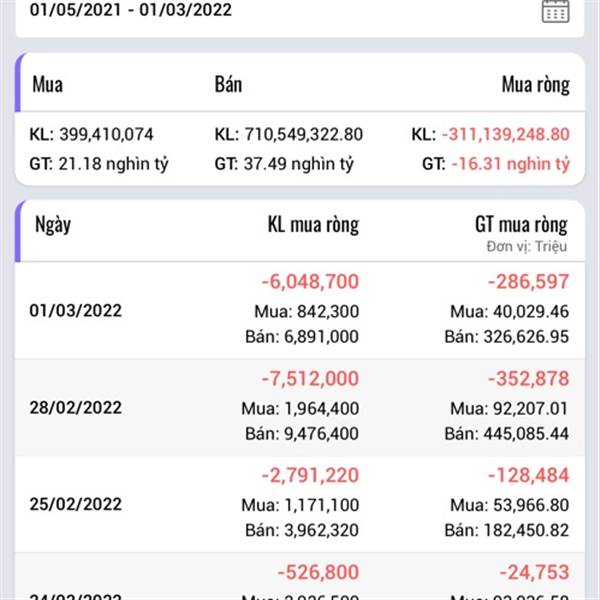Viewport: 600px width, 600px height.
Task: Sort by GT mua ròng column header
Action: (x=521, y=225)
